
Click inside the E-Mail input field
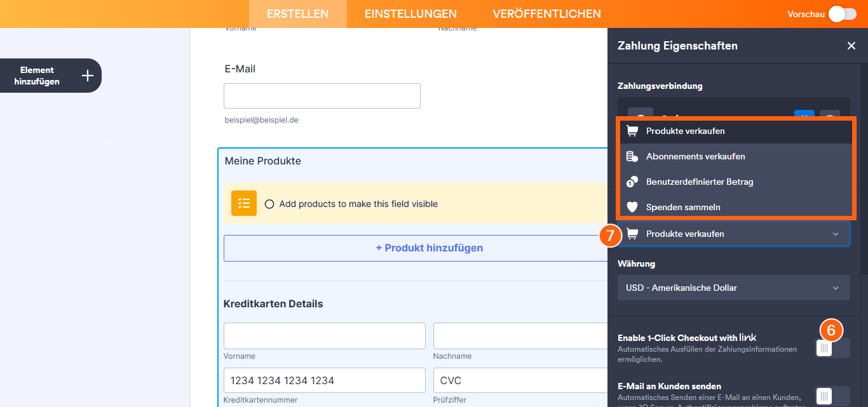[322, 95]
